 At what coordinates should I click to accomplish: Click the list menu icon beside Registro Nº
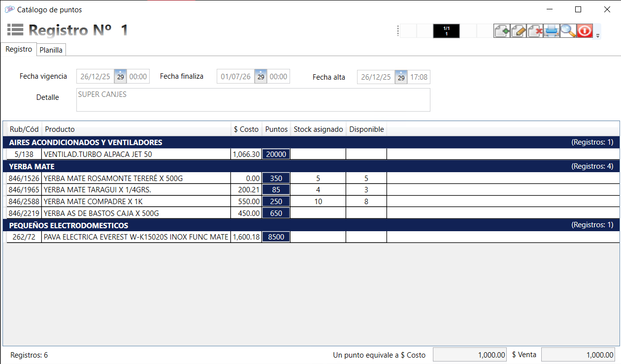pyautogui.click(x=15, y=30)
